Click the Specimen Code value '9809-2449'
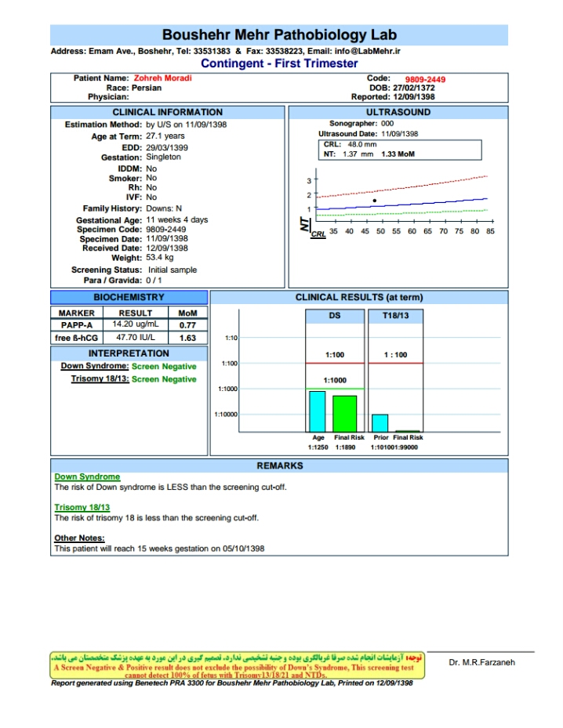Viewport: 563px width, 728px height. 165,230
